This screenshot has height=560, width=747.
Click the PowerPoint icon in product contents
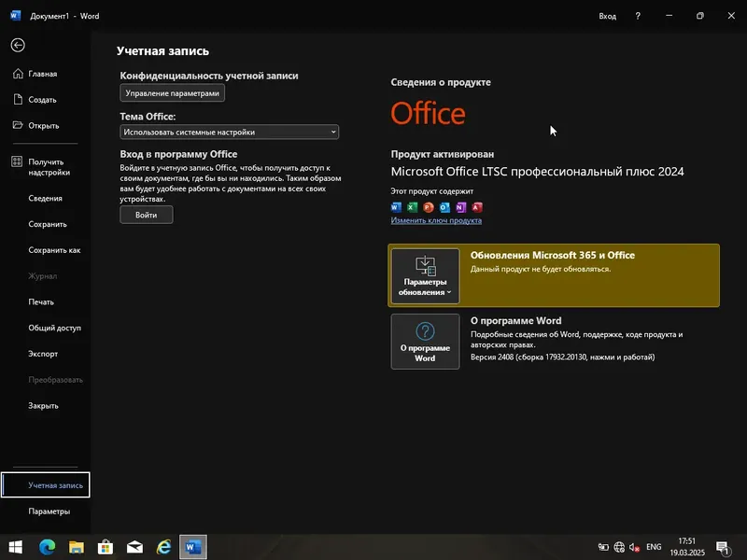pos(427,206)
